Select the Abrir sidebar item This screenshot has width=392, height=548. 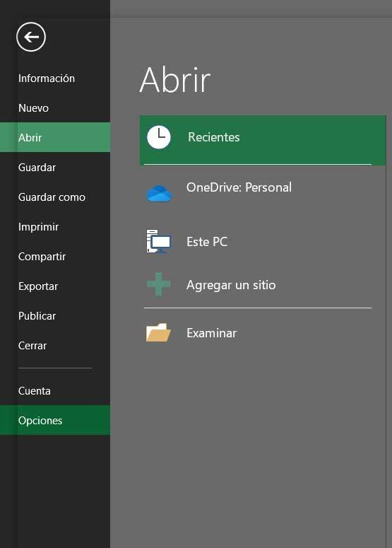pyautogui.click(x=55, y=137)
